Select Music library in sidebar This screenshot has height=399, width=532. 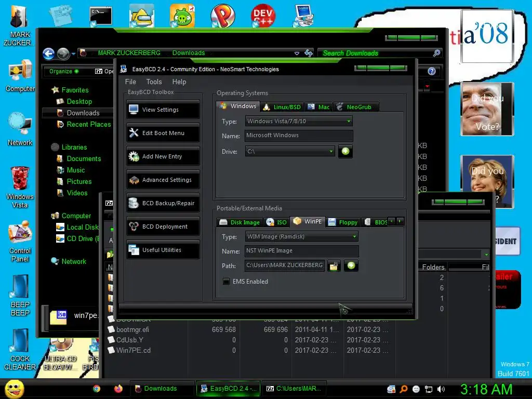(75, 170)
